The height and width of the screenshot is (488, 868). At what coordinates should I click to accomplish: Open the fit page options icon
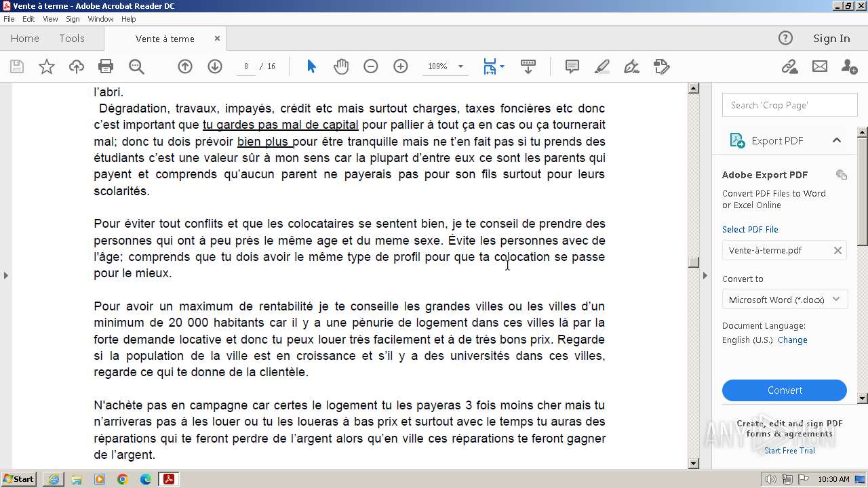[x=493, y=66]
